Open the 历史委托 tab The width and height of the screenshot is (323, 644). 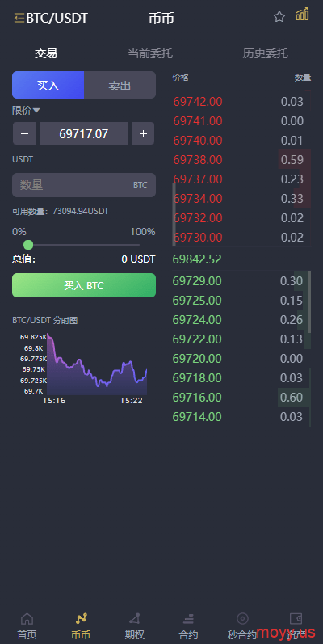click(265, 53)
